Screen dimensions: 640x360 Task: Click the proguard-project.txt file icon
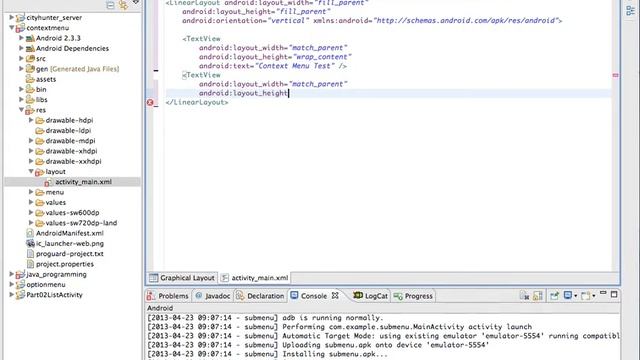point(30,253)
